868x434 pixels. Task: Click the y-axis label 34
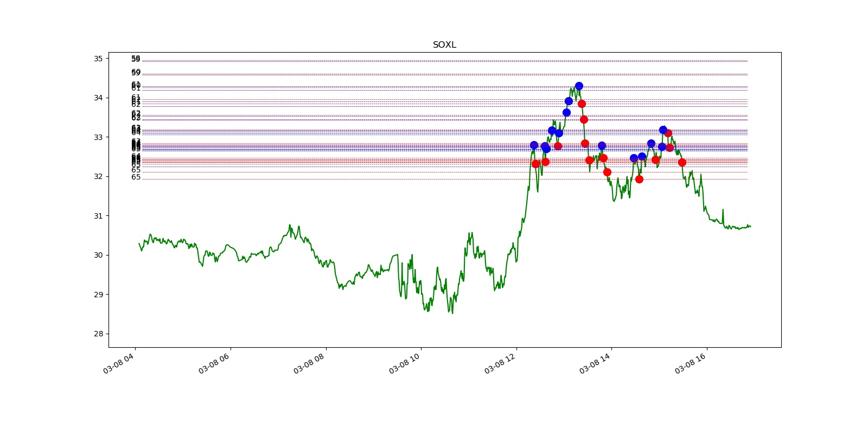[x=98, y=98]
